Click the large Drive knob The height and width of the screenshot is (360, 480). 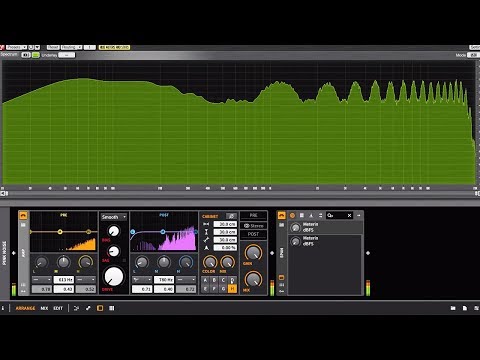pos(114,276)
